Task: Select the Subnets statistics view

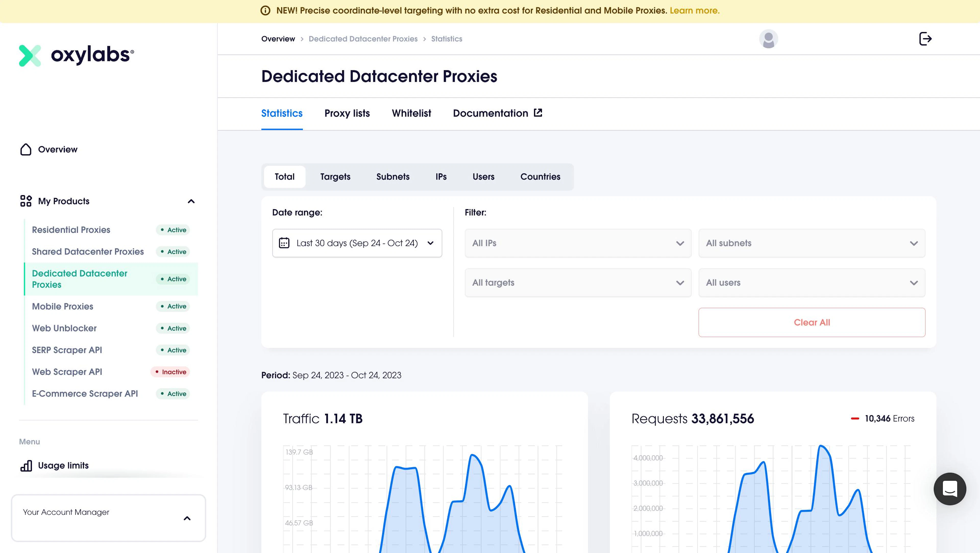Action: (393, 177)
